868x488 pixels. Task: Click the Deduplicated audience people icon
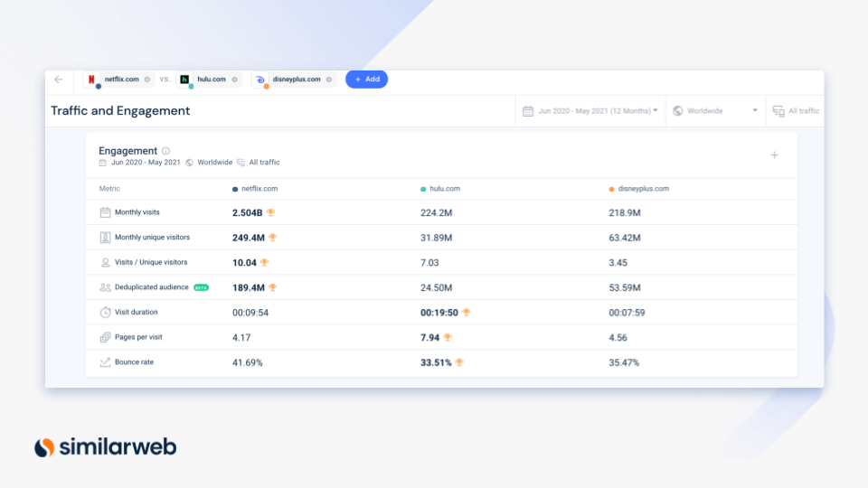pyautogui.click(x=105, y=287)
